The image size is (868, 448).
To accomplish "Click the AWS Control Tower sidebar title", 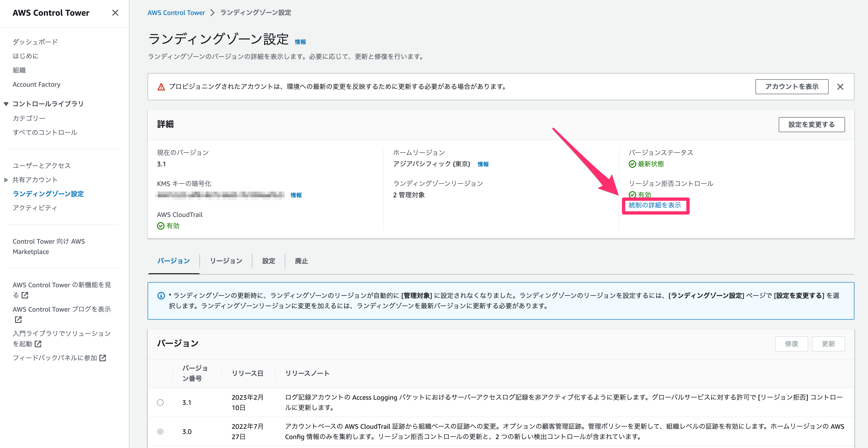I will coord(51,13).
